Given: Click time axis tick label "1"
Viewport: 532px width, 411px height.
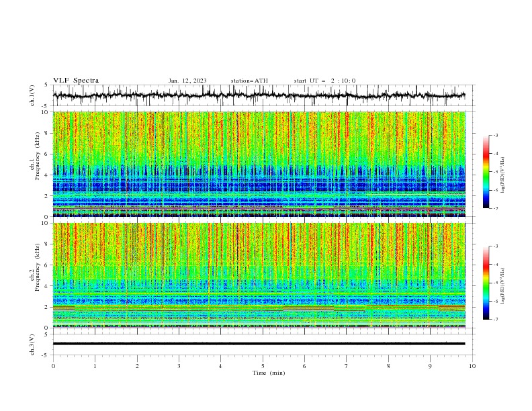Looking at the screenshot, I should (x=95, y=366).
